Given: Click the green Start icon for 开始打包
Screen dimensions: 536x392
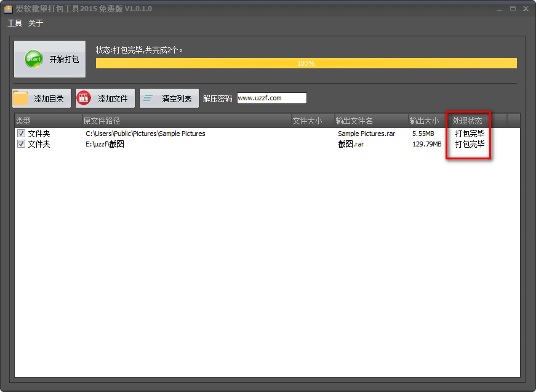Looking at the screenshot, I should [33, 59].
